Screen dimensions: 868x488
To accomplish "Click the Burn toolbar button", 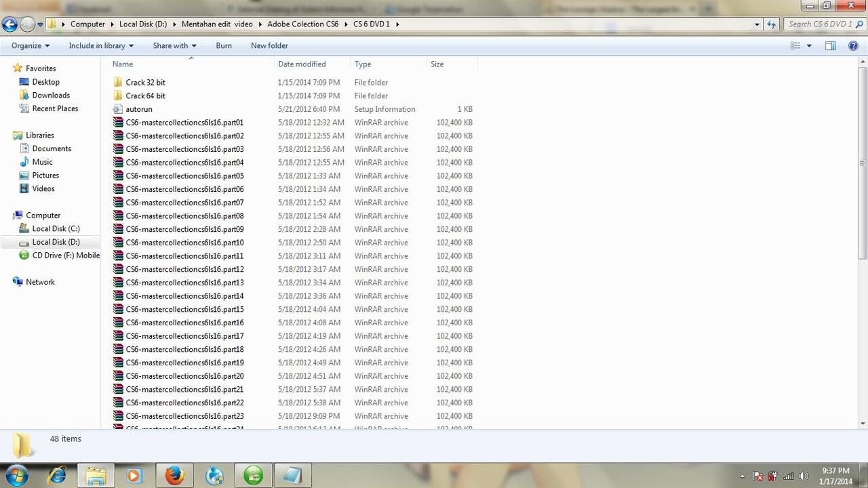I will [224, 45].
